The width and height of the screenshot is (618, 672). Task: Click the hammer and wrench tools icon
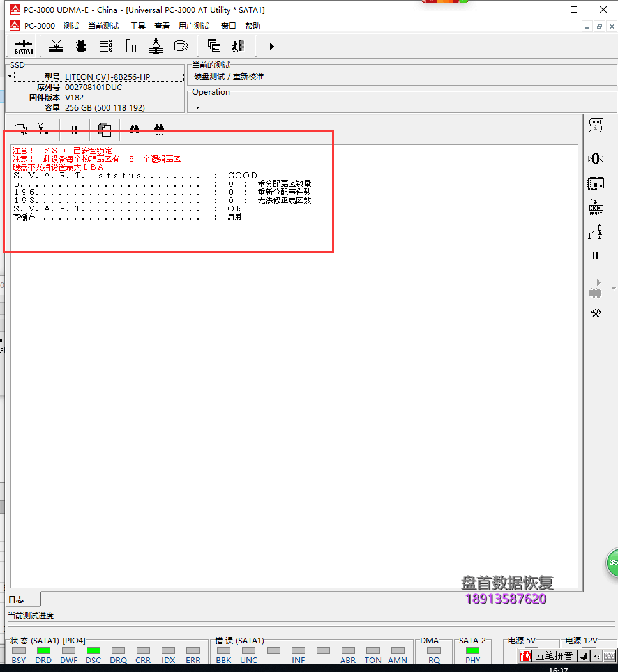[x=596, y=313]
